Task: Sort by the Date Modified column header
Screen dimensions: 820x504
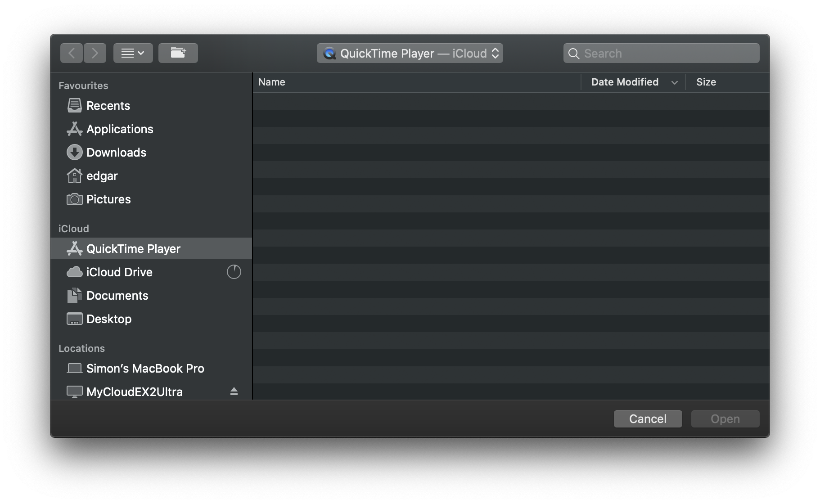Action: click(x=625, y=82)
